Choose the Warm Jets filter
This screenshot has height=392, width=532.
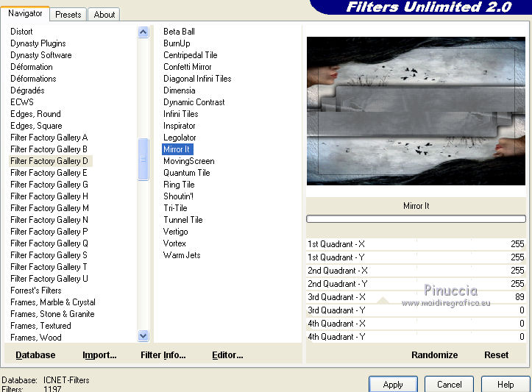point(182,255)
